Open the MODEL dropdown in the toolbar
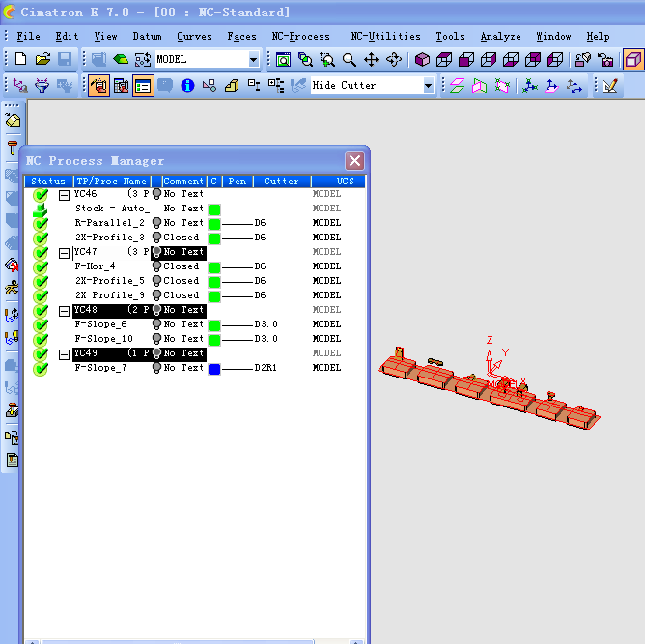645x644 pixels. click(x=253, y=60)
